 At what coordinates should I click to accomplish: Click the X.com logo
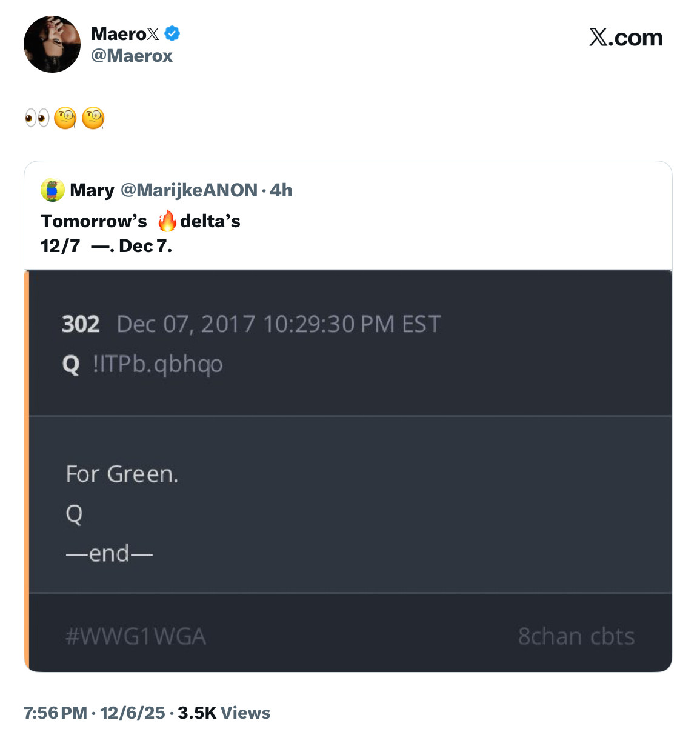625,38
